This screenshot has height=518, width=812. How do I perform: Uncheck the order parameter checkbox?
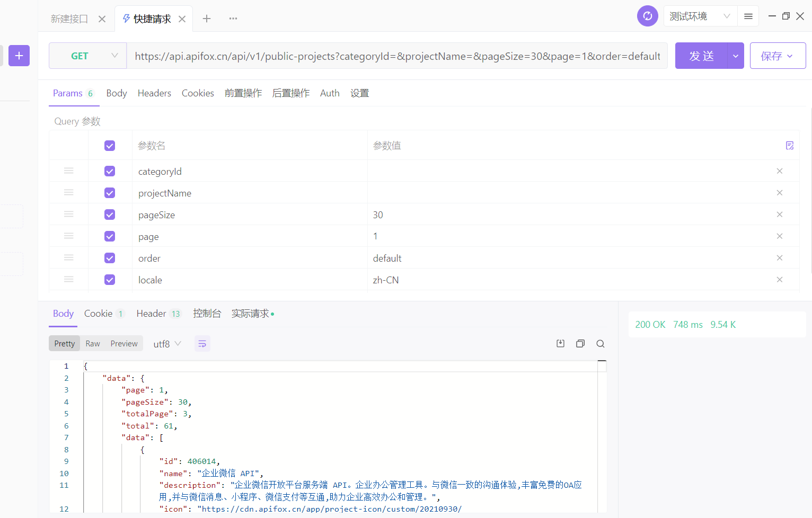click(x=110, y=258)
